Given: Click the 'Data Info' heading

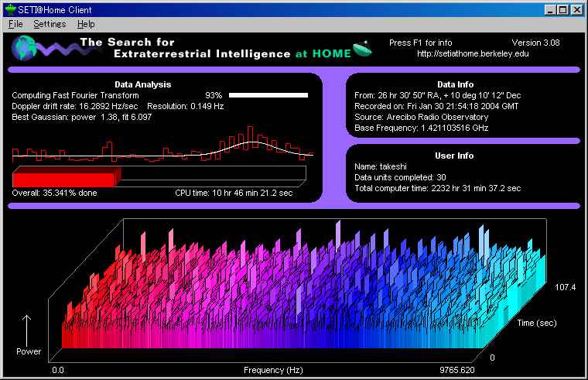Looking at the screenshot, I should [x=455, y=85].
